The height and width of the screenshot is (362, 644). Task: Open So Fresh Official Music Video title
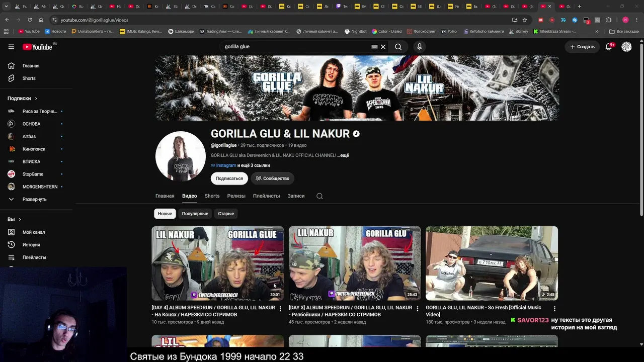click(484, 311)
